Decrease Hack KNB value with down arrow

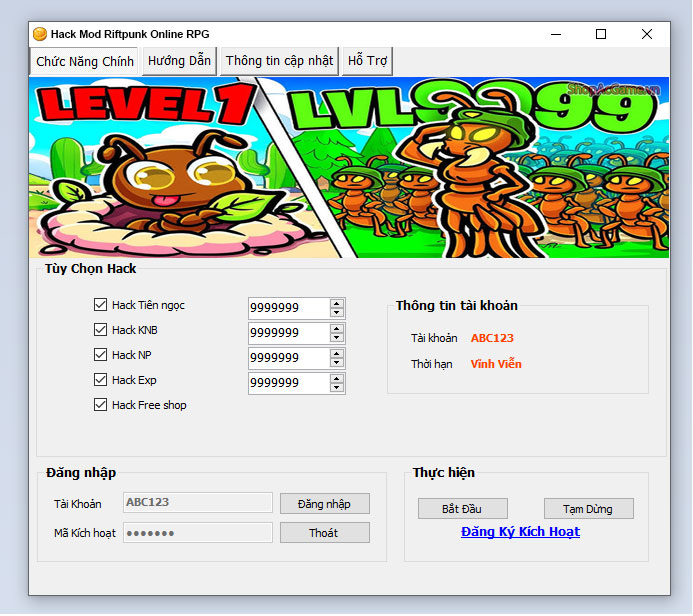click(x=337, y=338)
